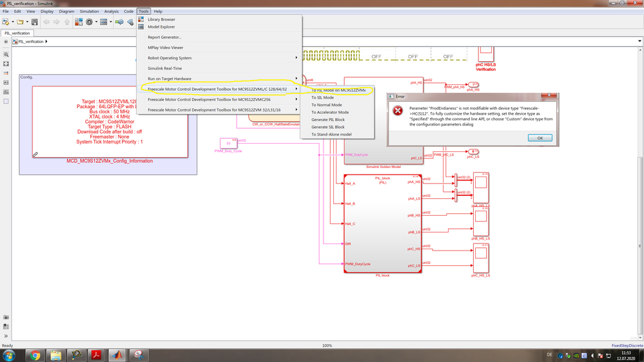Click the lower-left viewmarks palette icon
The image size is (644, 362).
pos(6,327)
